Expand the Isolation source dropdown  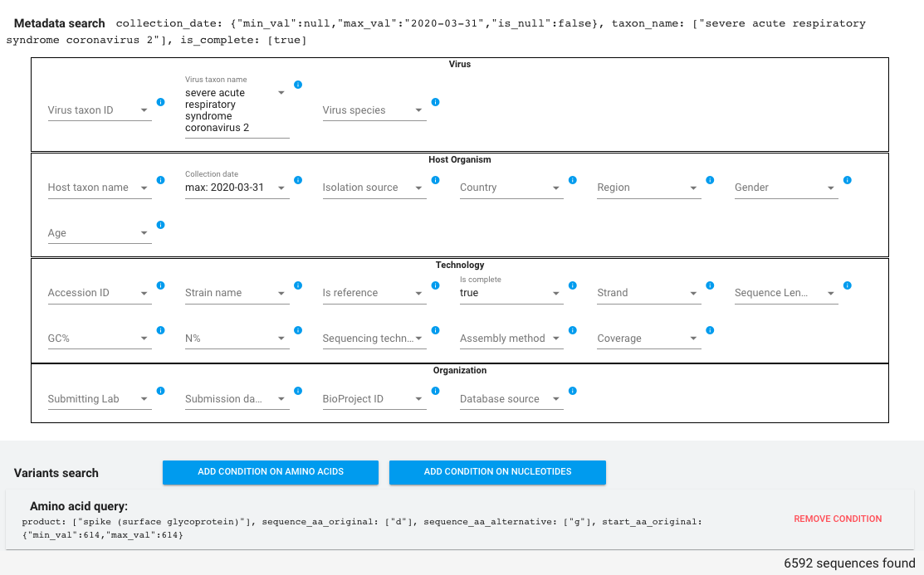(x=374, y=188)
